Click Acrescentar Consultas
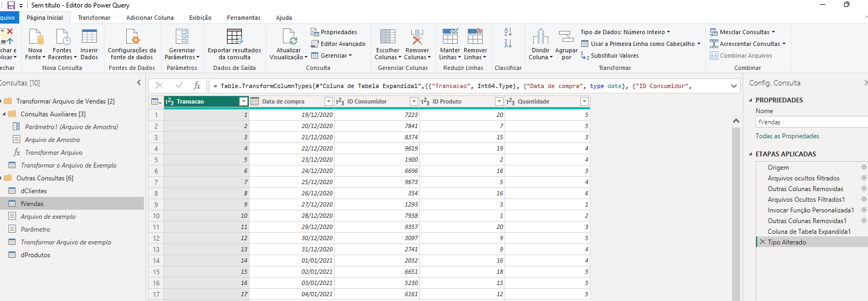This screenshot has height=301, width=868. (x=748, y=44)
